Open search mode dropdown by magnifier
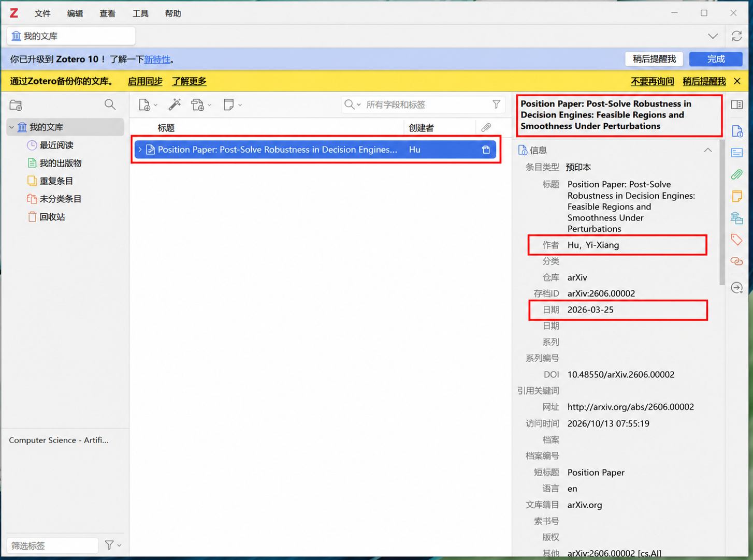 point(353,105)
